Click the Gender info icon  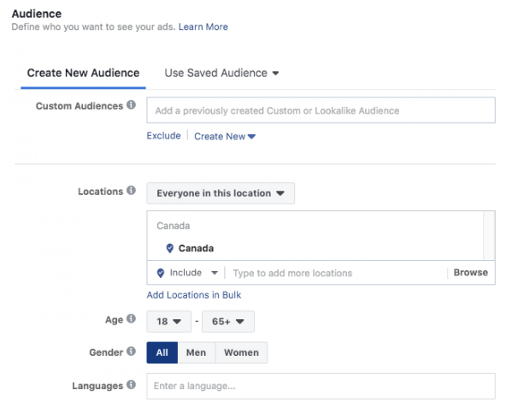[x=131, y=351]
